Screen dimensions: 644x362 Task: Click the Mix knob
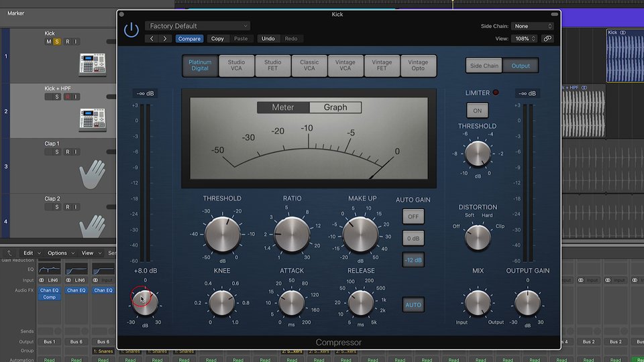[478, 303]
